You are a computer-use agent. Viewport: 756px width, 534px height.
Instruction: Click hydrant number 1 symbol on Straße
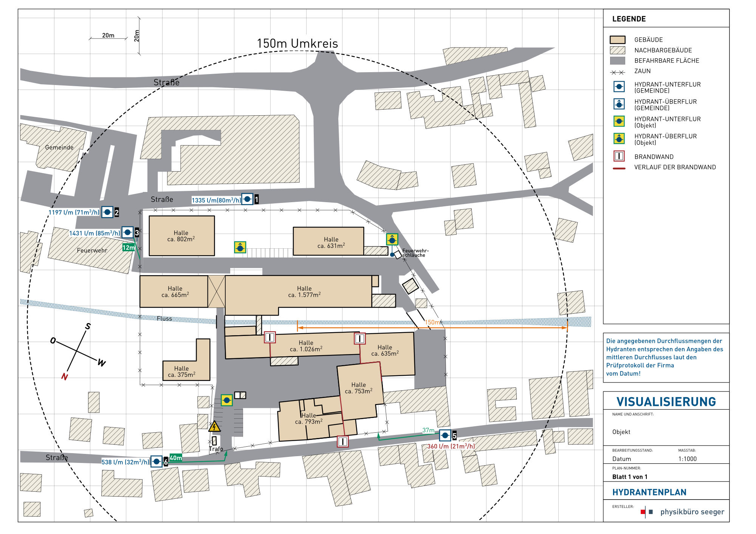(x=247, y=199)
